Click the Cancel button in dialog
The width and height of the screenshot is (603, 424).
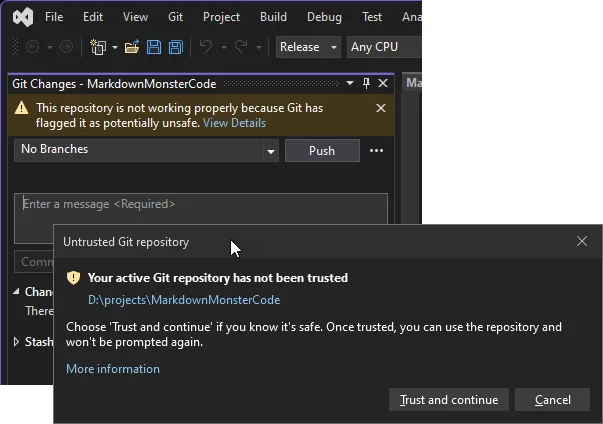point(552,400)
